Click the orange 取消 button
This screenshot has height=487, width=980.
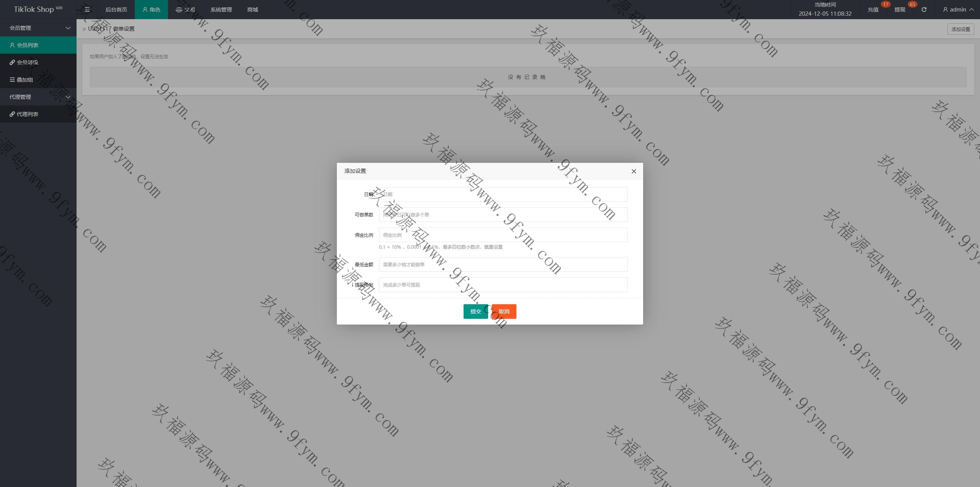click(x=504, y=312)
